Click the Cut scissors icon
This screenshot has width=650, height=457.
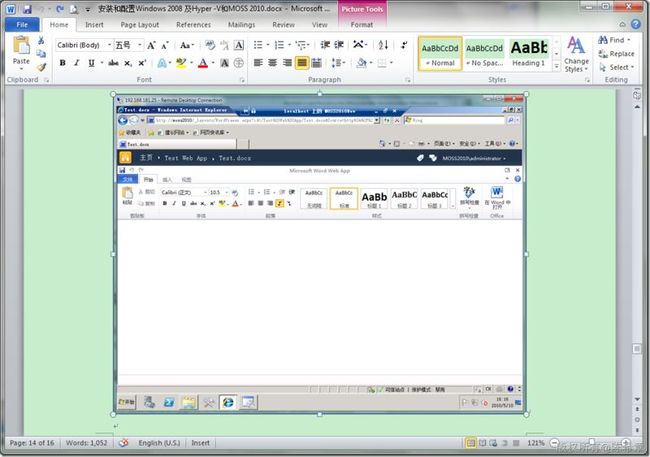point(41,41)
